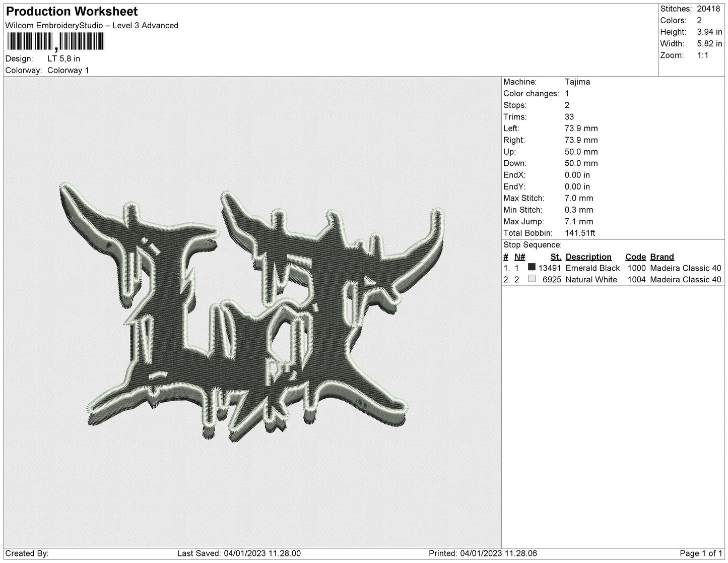The width and height of the screenshot is (728, 563).
Task: Click the Color changes value 1
Action: click(x=567, y=93)
